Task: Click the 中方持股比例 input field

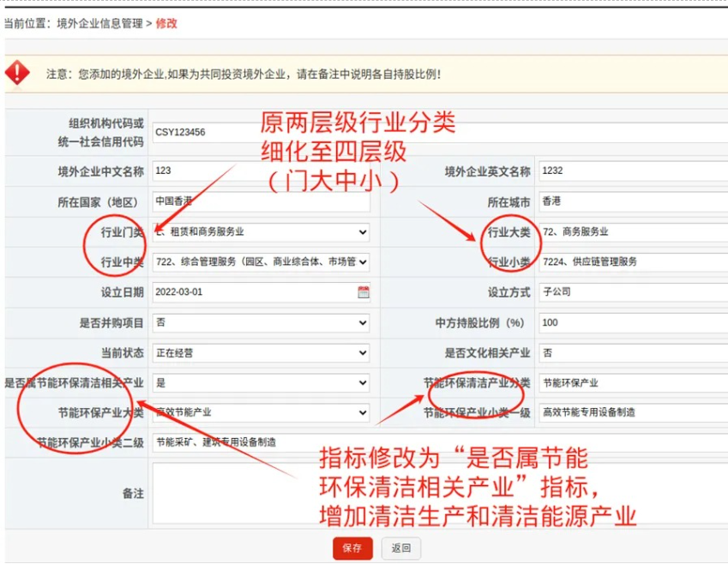Action: point(633,323)
